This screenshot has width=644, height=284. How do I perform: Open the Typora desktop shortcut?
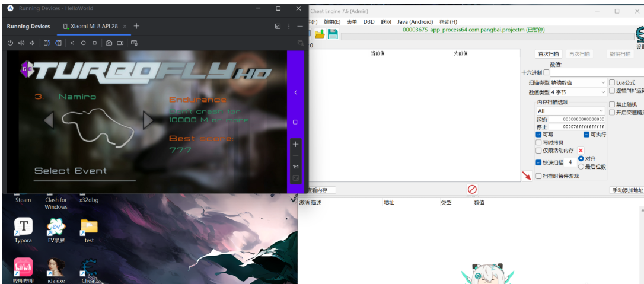23,230
